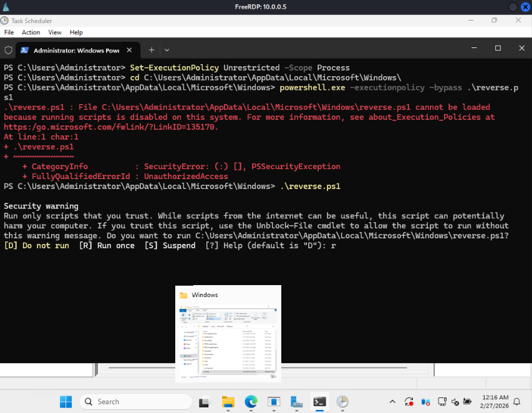Click "PSSecurityException" error text
Image resolution: width=532 pixels, height=413 pixels.
(x=296, y=167)
